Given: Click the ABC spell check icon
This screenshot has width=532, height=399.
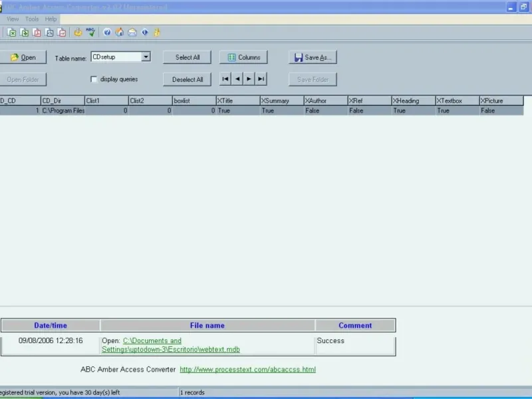Looking at the screenshot, I should coord(90,32).
